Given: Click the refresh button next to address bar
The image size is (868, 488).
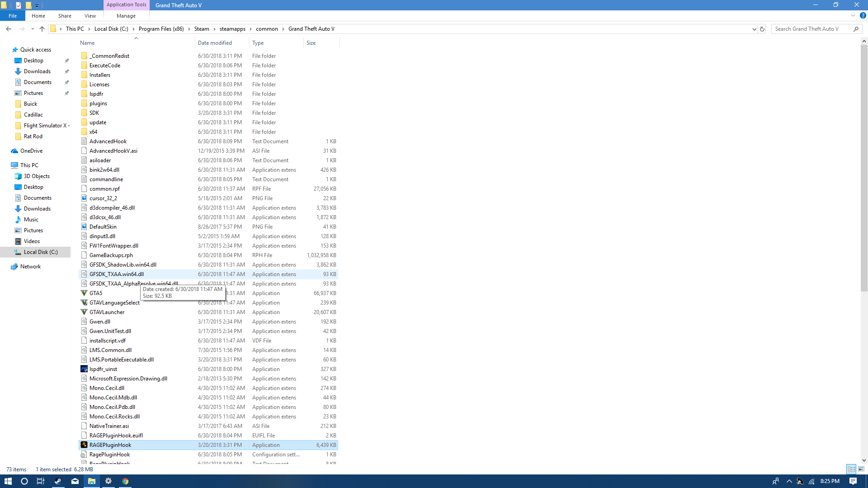Looking at the screenshot, I should (x=762, y=29).
